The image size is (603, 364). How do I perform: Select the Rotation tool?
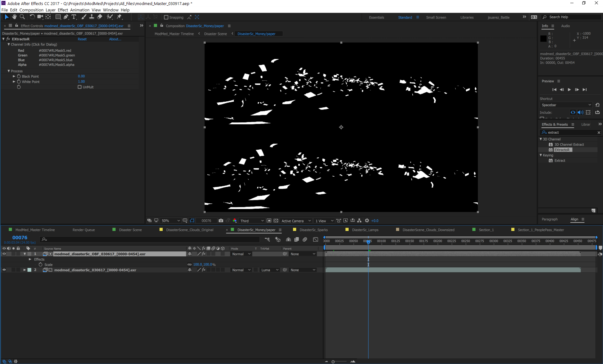coord(32,17)
